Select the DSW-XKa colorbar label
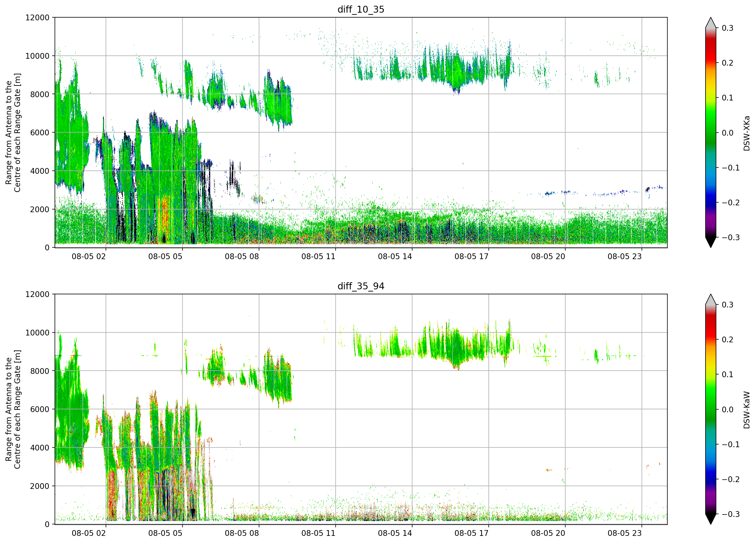This screenshot has height=543, width=756. click(746, 133)
